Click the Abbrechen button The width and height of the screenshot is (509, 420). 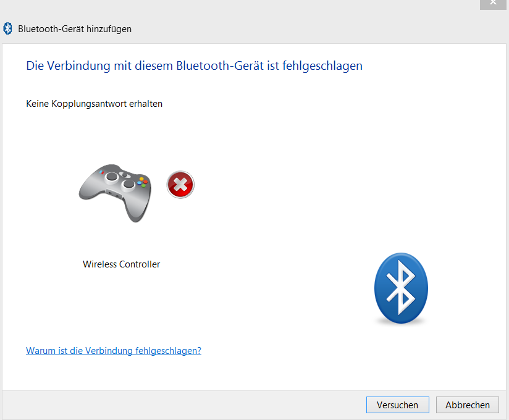pos(467,405)
